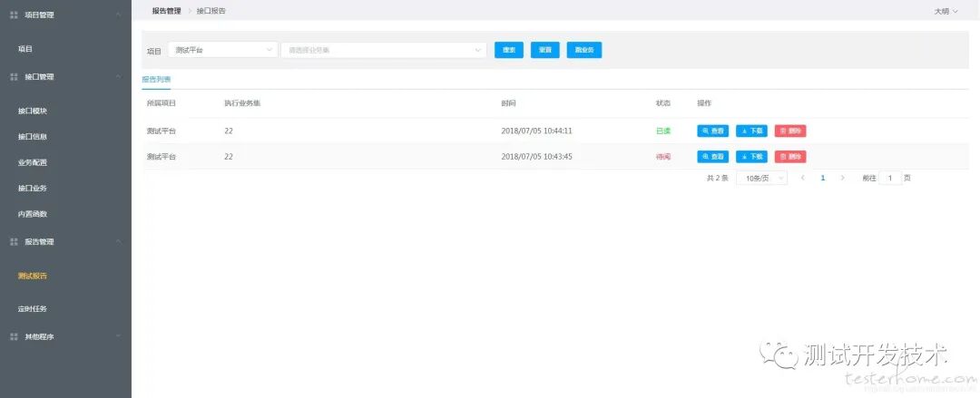980x398 pixels.
Task: Open 定时任务 in the sidebar
Action: pyautogui.click(x=33, y=308)
